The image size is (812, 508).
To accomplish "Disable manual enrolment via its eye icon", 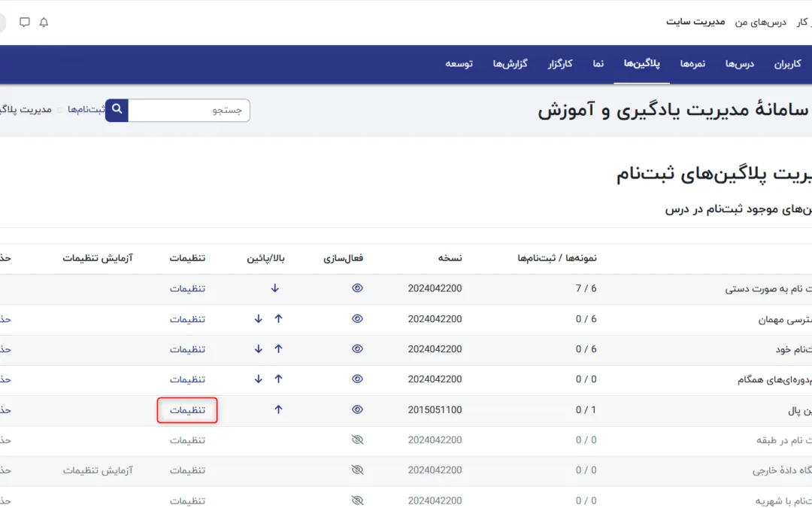I will (x=357, y=288).
